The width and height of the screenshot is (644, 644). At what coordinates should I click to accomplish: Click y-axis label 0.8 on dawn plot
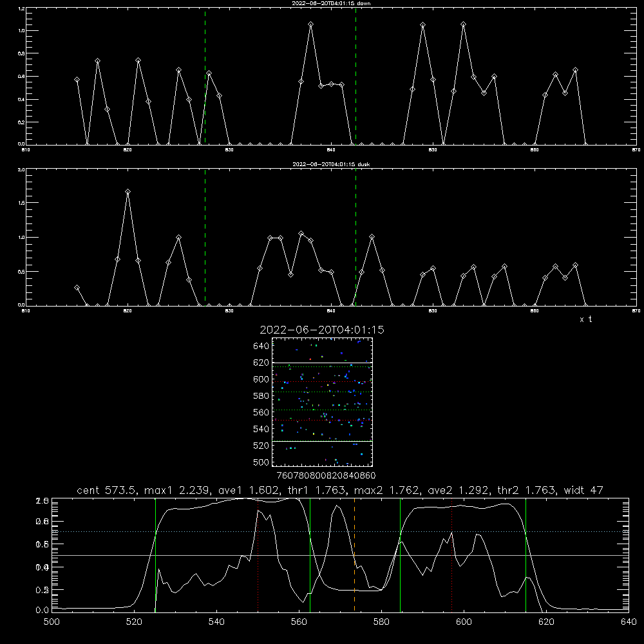21,53
